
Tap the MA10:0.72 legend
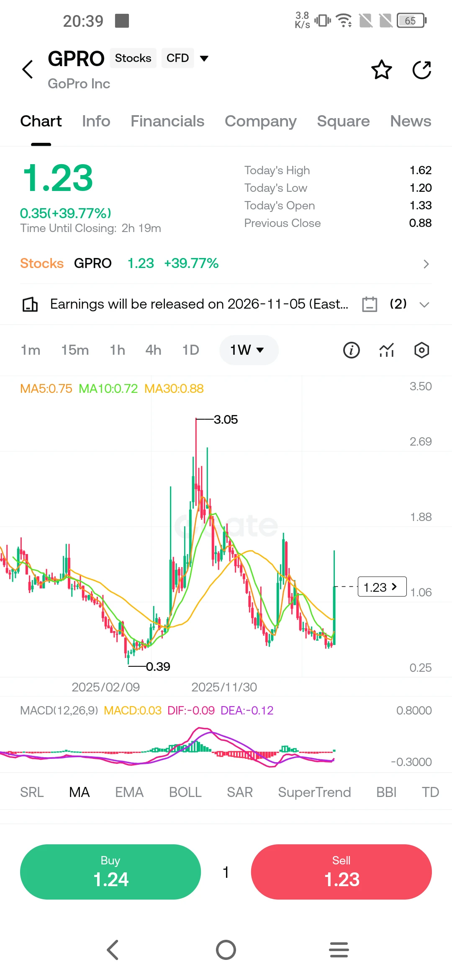point(108,389)
